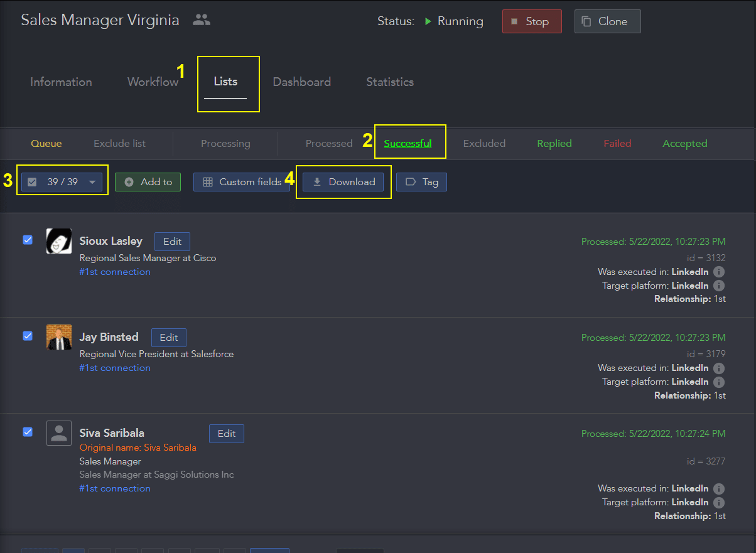The width and height of the screenshot is (756, 553).
Task: Click the people icon beside Sales Manager Virginia
Action: tap(202, 19)
